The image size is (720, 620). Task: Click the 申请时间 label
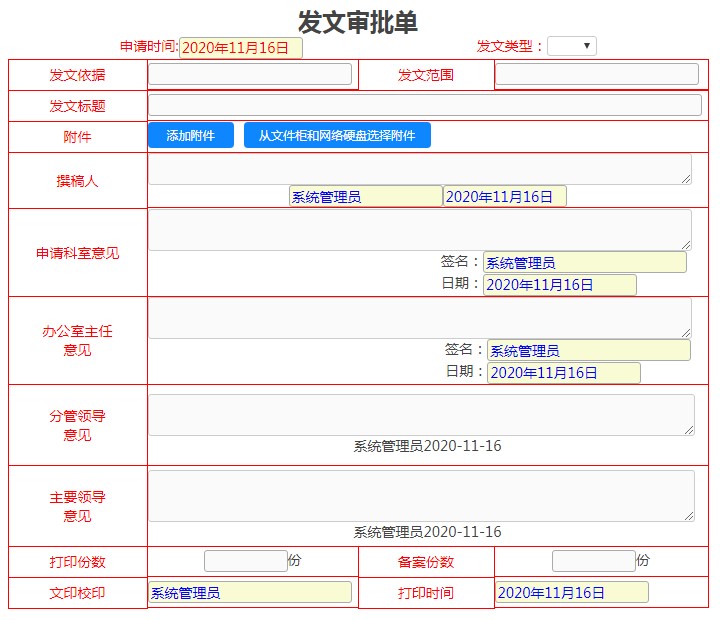(149, 46)
